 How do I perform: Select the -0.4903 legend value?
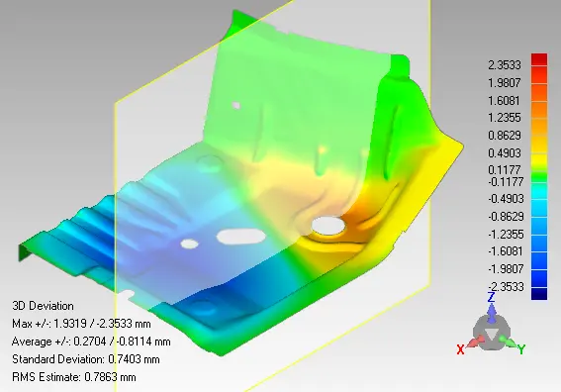click(x=506, y=199)
